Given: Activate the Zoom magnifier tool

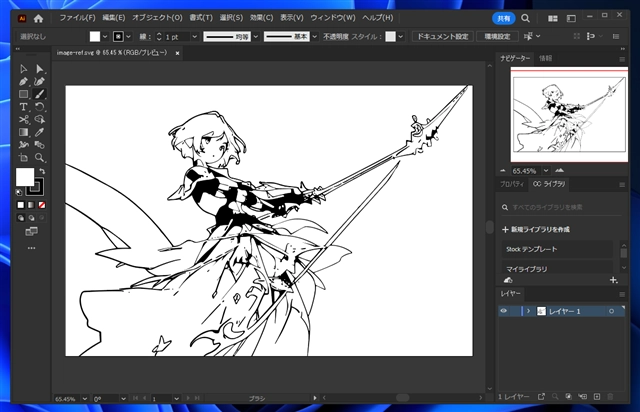Looking at the screenshot, I should point(40,157).
